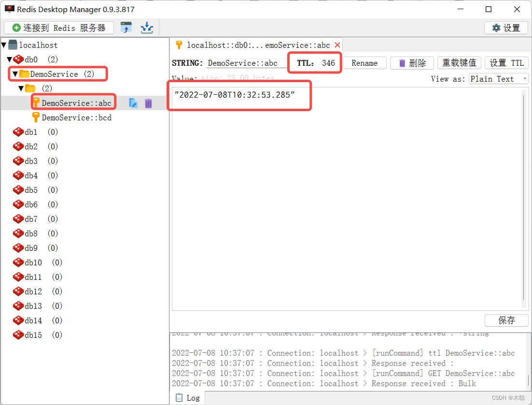The height and width of the screenshot is (405, 532).
Task: Collapse the localhost server node
Action: tap(4, 45)
